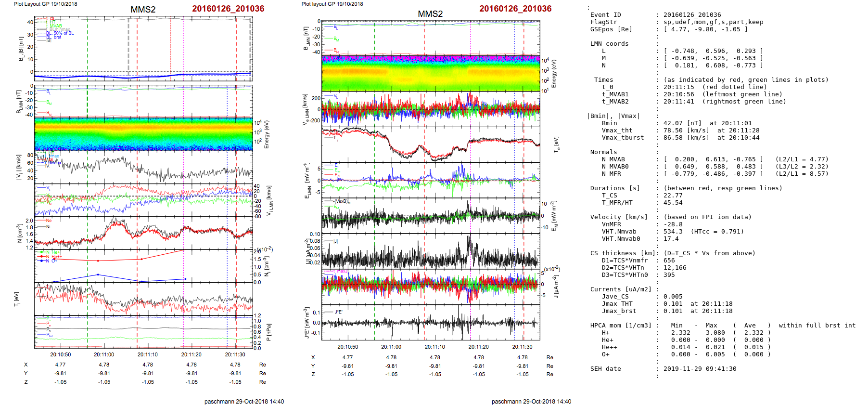Click the SEH date 2019-11-29 09:41:30
Viewport: 868px width, 405px height.
pyautogui.click(x=700, y=369)
